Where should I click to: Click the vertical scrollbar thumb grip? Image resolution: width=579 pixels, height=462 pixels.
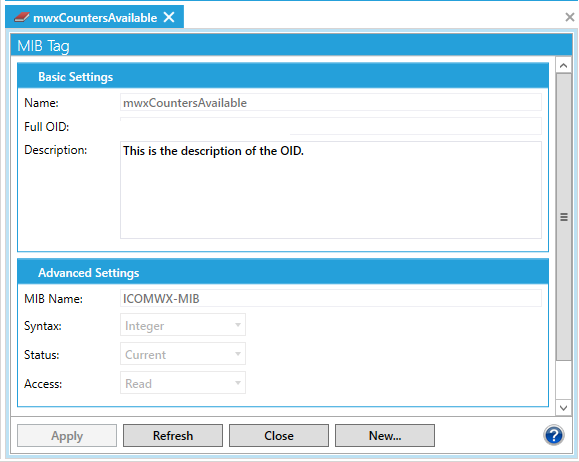[563, 217]
